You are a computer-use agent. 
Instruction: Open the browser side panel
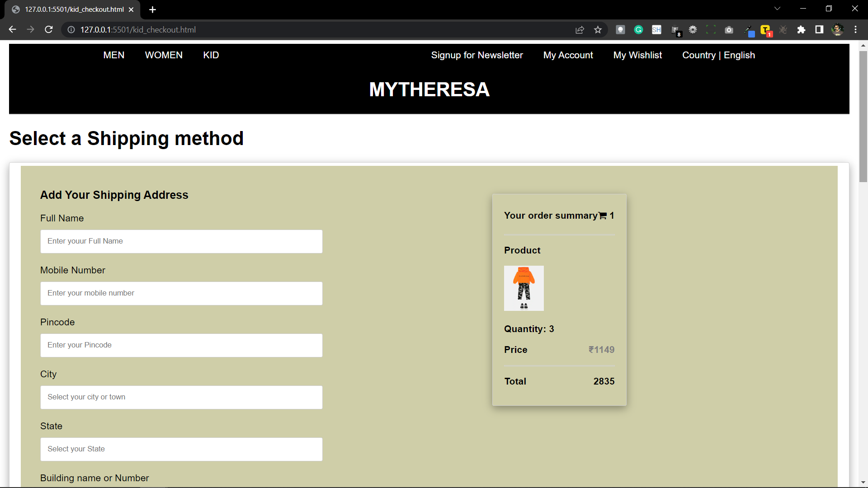[819, 30]
